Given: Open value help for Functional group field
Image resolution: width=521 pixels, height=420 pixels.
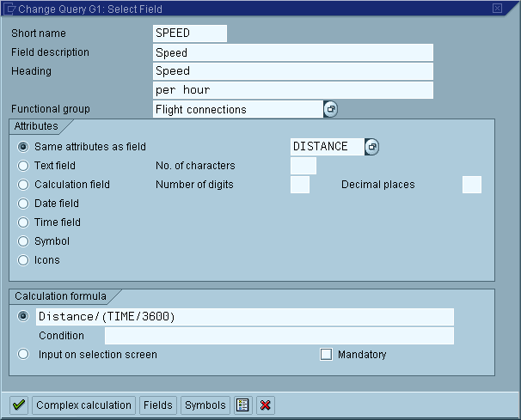Looking at the screenshot, I should pos(331,109).
